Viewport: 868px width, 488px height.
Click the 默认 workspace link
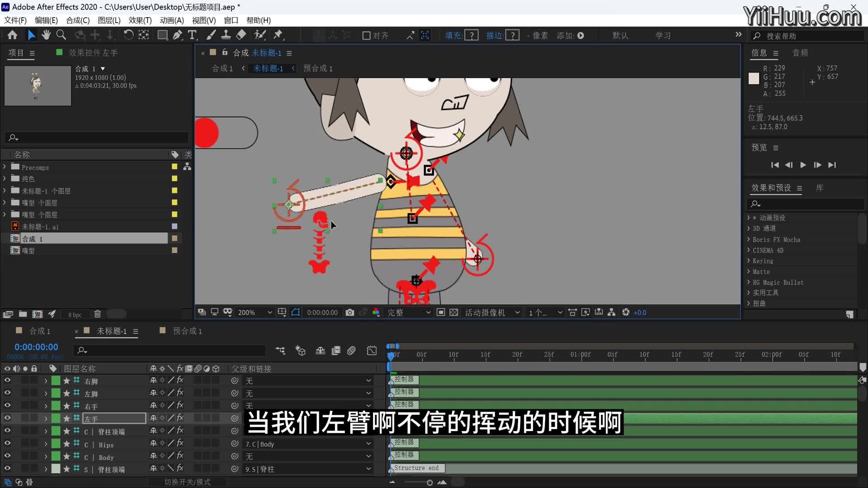(x=620, y=35)
